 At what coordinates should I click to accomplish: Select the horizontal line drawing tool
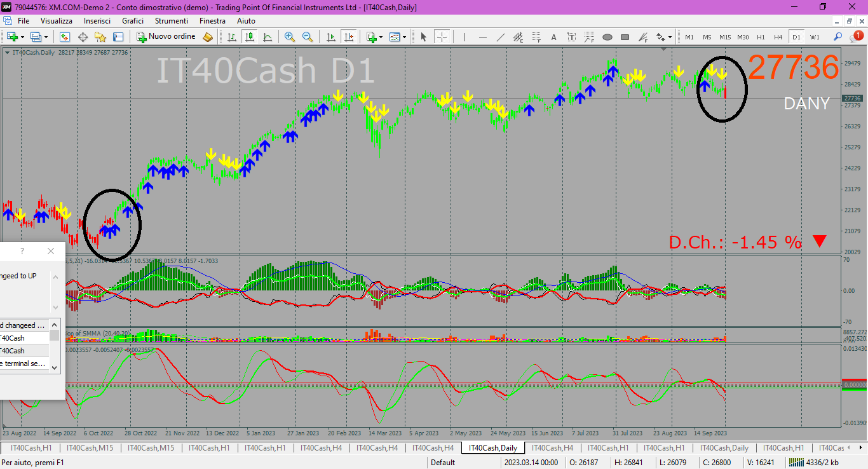[482, 37]
